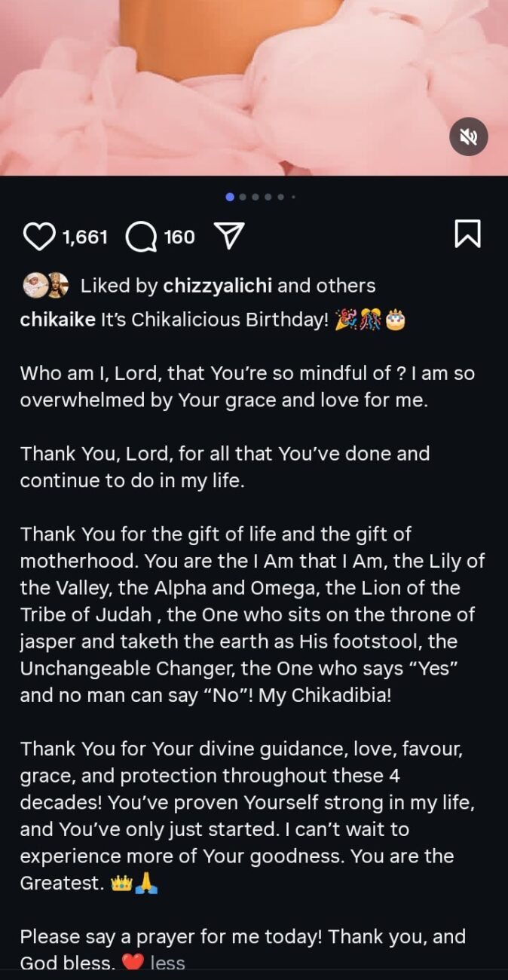The image size is (508, 980).
Task: Open chikaike's profile from the caption
Action: (58, 320)
